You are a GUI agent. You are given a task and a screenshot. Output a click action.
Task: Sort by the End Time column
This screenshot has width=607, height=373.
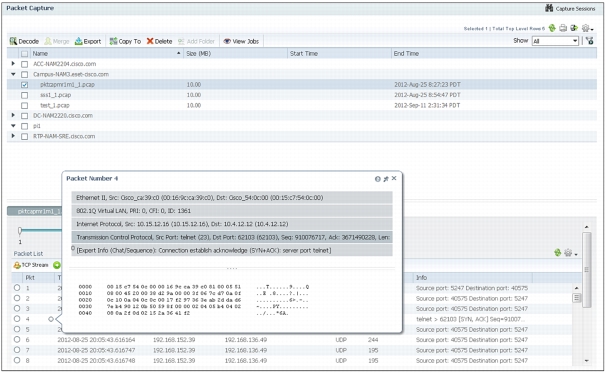[494, 53]
